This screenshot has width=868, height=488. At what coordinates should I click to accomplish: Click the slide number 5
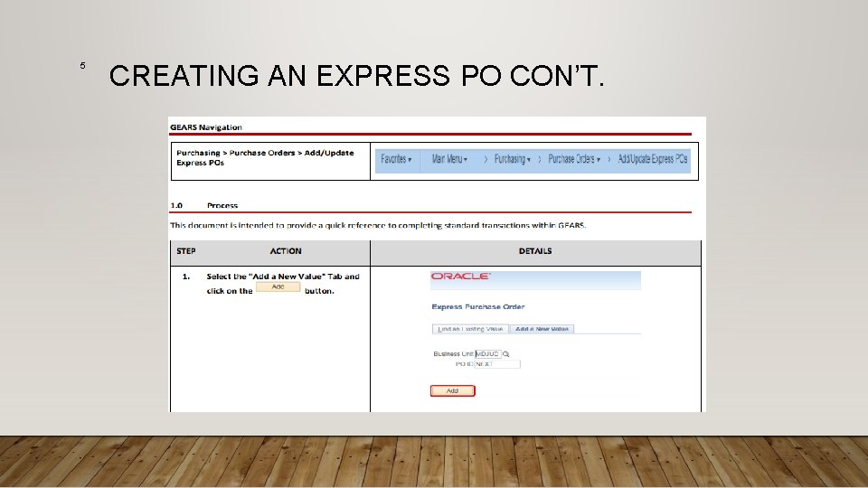[x=82, y=65]
